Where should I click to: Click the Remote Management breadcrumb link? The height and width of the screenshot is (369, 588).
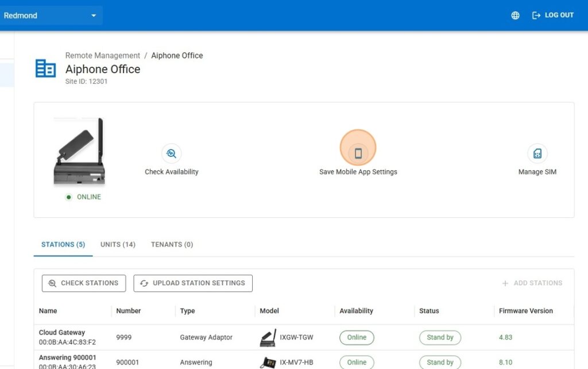click(102, 56)
